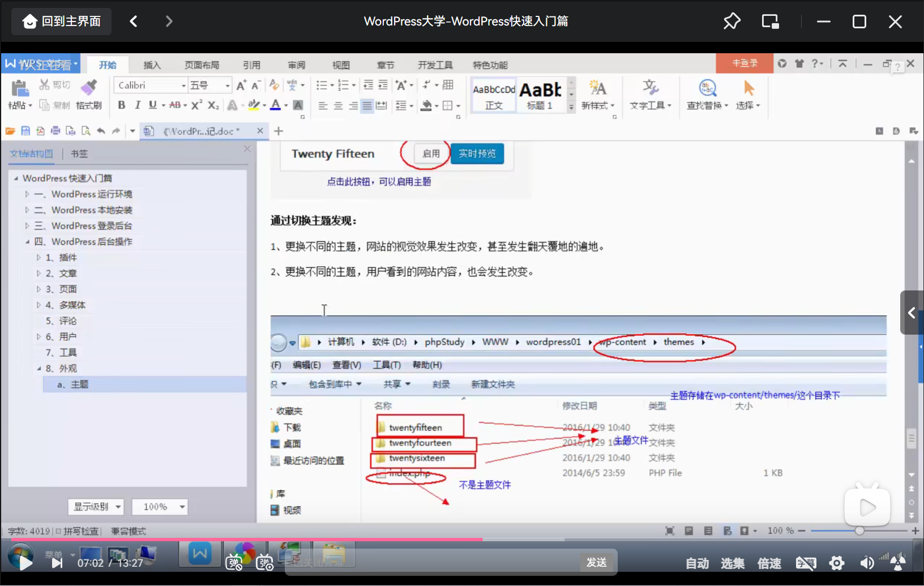Open the player settings gear
Screen dimensions: 924x586
pos(836,563)
